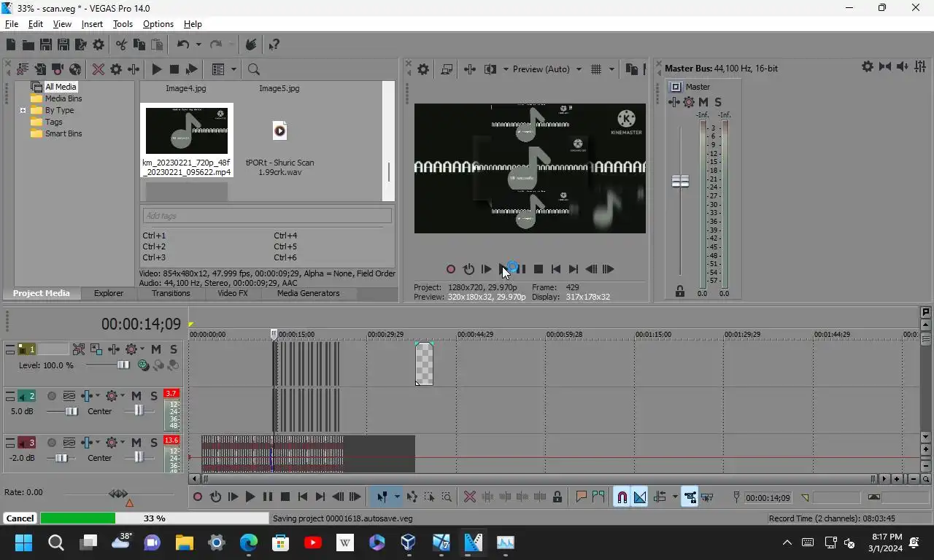Viewport: 934px width, 560px height.
Task: Open Media FX in Project Media toolbar
Action: click(x=134, y=69)
